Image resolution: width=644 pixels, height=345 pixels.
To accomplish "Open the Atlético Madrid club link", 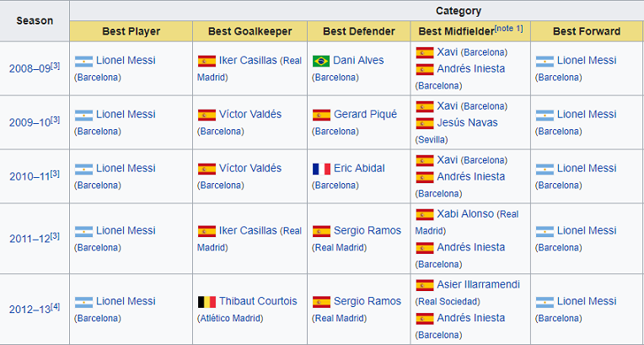I will [230, 318].
